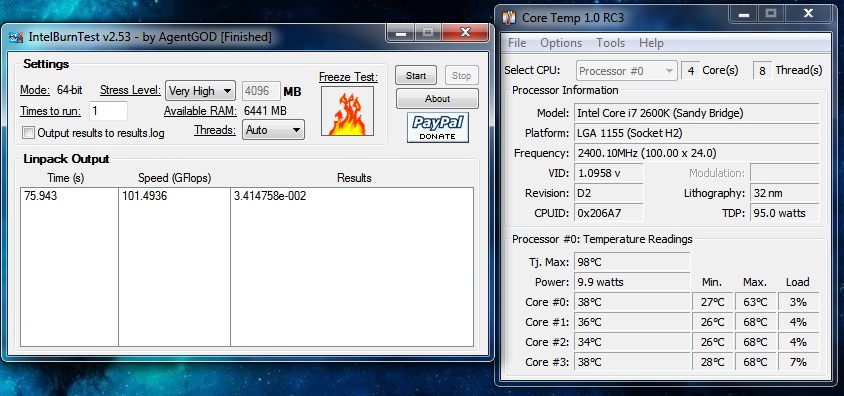The height and width of the screenshot is (396, 844).
Task: Click the PayPal Donate image button
Action: click(438, 128)
